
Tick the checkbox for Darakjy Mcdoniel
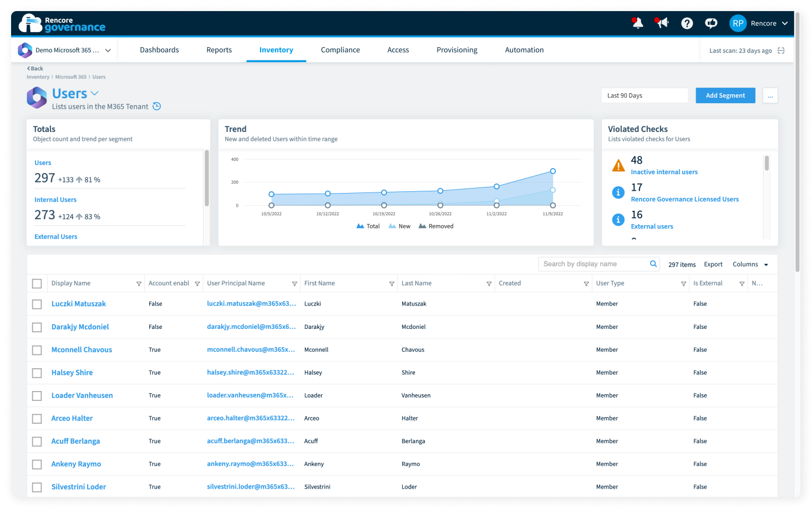37,328
